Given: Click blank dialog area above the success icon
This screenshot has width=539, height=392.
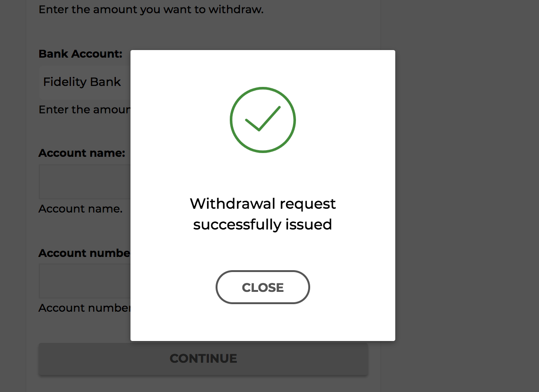Looking at the screenshot, I should (262, 68).
